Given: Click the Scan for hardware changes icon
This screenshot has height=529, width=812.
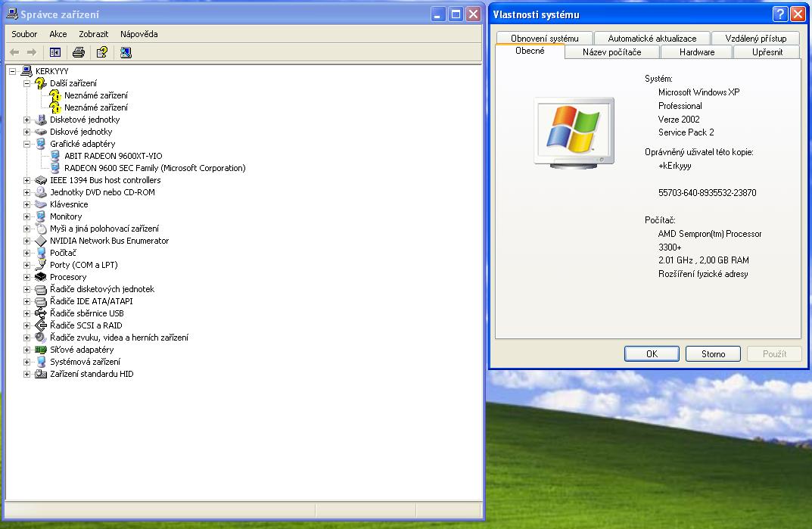Looking at the screenshot, I should click(126, 52).
